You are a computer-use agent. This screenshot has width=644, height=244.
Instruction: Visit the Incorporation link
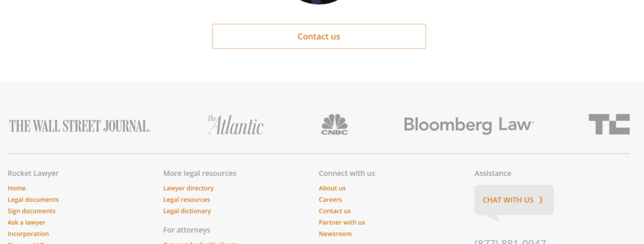(x=28, y=234)
